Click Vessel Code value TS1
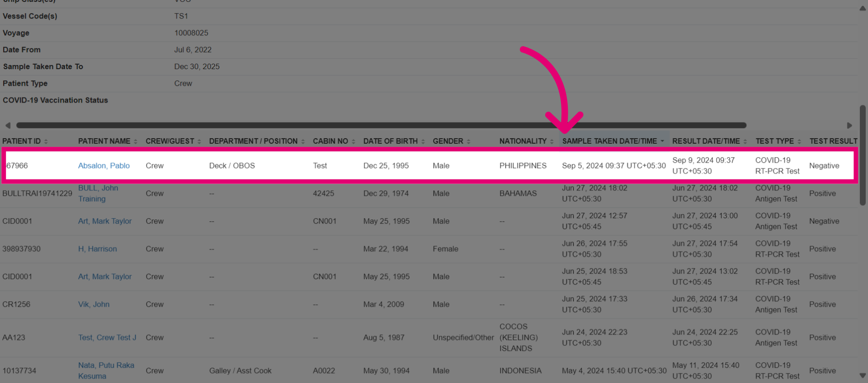868x383 pixels. click(181, 16)
